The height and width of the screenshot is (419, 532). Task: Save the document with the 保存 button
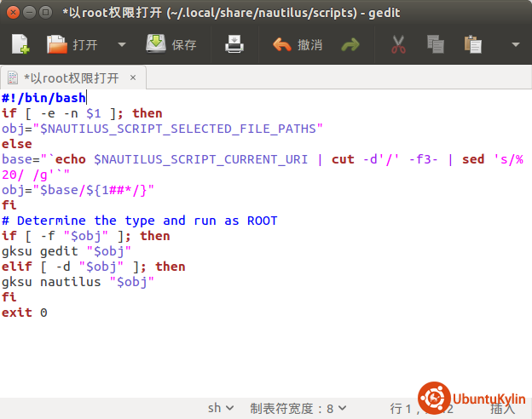[x=171, y=44]
